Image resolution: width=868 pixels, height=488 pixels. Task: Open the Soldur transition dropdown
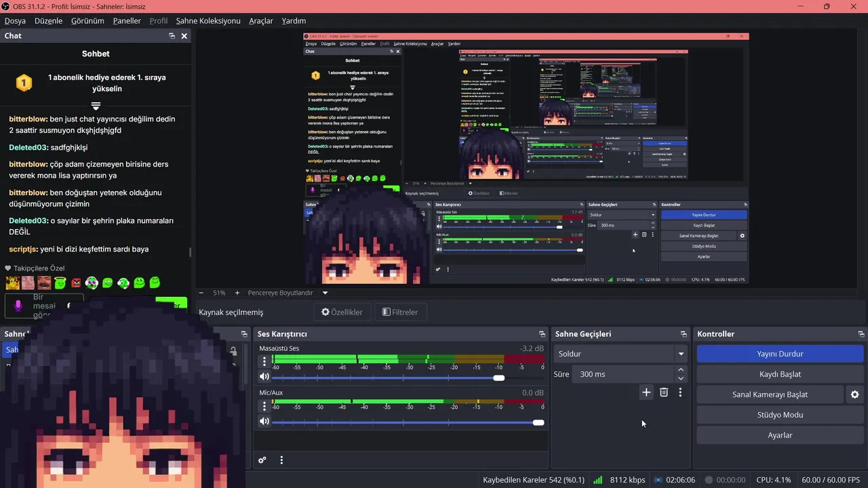pos(620,354)
